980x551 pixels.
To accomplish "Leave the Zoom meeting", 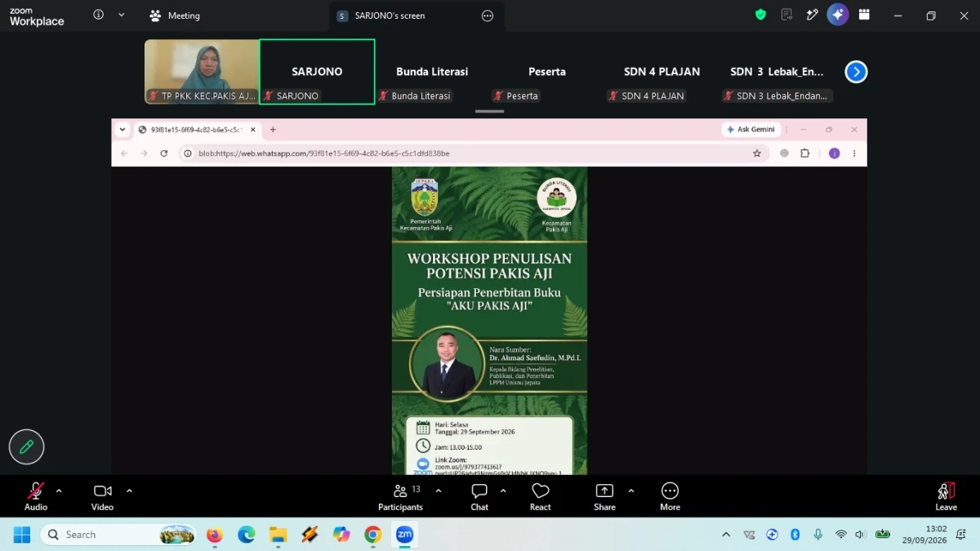I will click(x=946, y=496).
